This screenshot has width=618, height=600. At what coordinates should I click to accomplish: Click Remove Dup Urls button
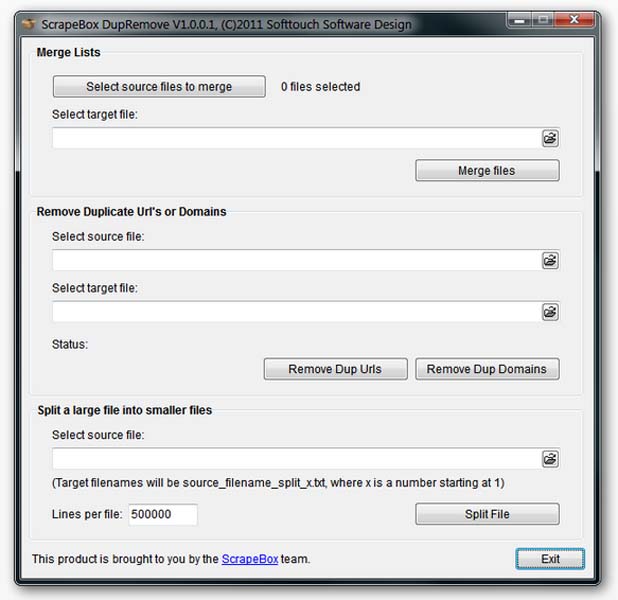(x=335, y=369)
